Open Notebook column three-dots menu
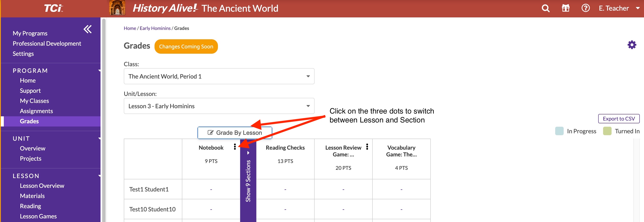Image resolution: width=644 pixels, height=222 pixels. coord(235,147)
